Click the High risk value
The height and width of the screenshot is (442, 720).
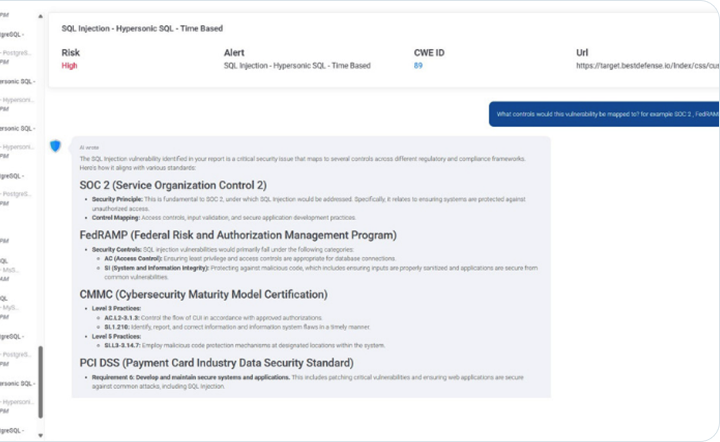click(x=69, y=66)
